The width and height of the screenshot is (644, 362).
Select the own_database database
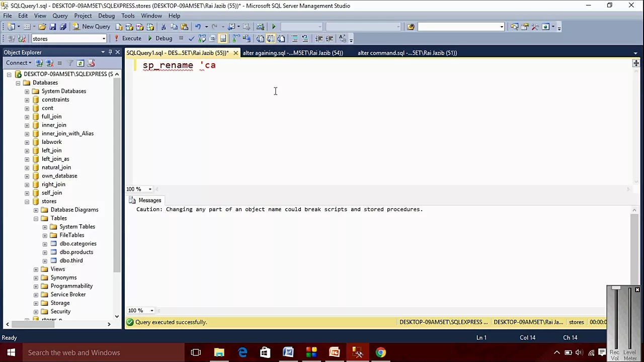[59, 176]
